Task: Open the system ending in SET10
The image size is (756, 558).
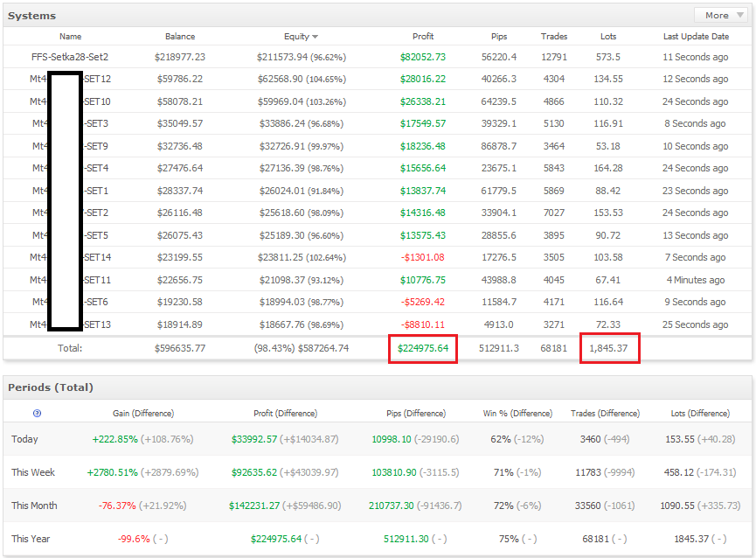Action: (71, 101)
